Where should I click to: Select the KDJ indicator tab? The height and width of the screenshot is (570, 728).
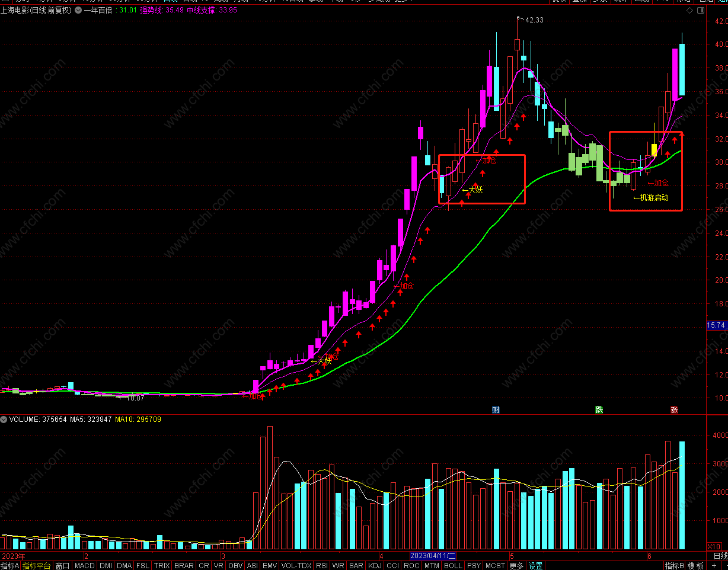click(x=375, y=566)
